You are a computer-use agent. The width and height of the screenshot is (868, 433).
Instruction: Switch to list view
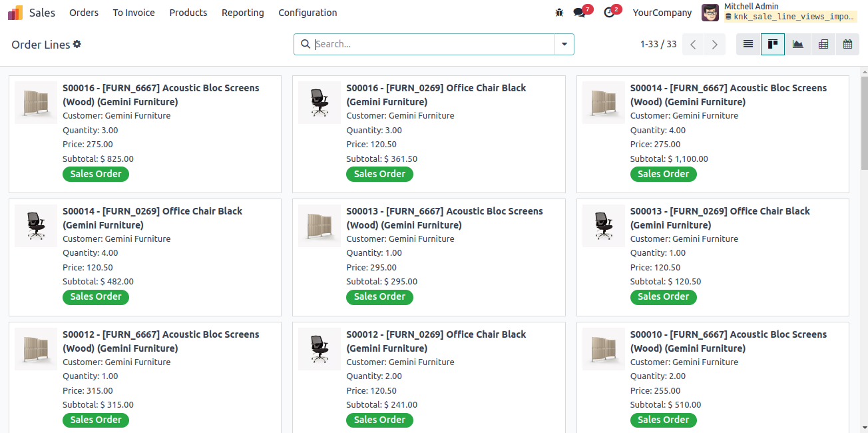coord(748,44)
